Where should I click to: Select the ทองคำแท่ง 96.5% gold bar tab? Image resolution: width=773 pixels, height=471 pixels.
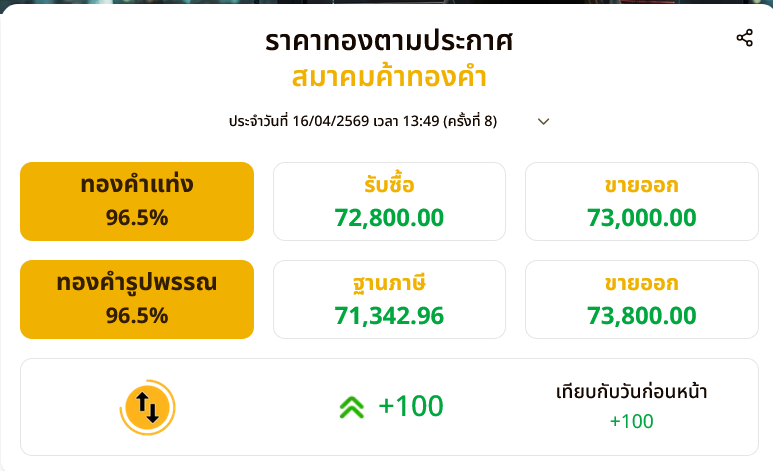pos(137,201)
